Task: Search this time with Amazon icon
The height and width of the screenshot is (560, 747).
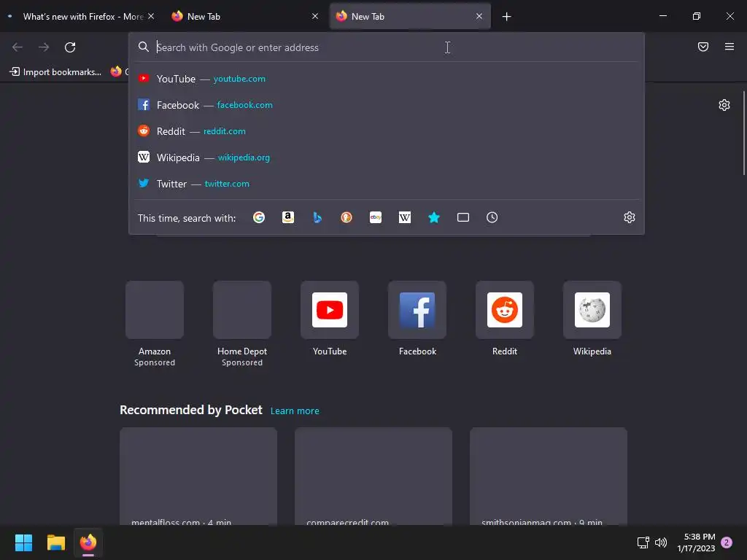Action: pyautogui.click(x=287, y=217)
